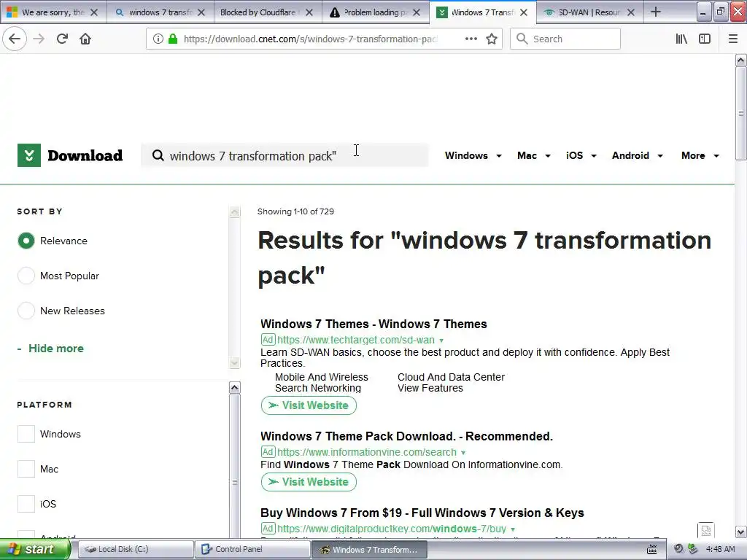Reload the current page
The width and height of the screenshot is (747, 560).
62,39
